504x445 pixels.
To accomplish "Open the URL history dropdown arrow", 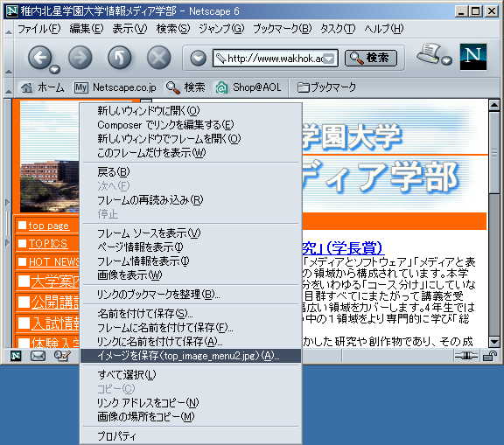I will click(330, 59).
